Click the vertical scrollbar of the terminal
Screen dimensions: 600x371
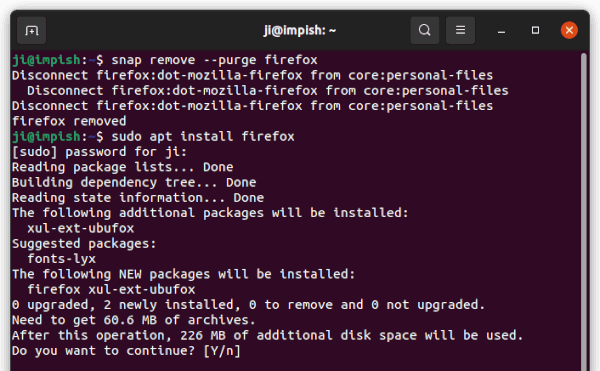click(584, 210)
